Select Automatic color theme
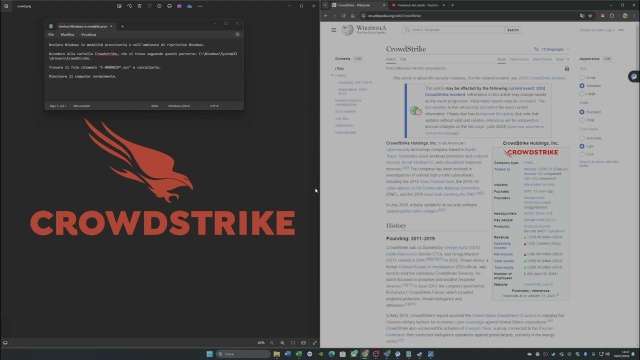 [582, 138]
